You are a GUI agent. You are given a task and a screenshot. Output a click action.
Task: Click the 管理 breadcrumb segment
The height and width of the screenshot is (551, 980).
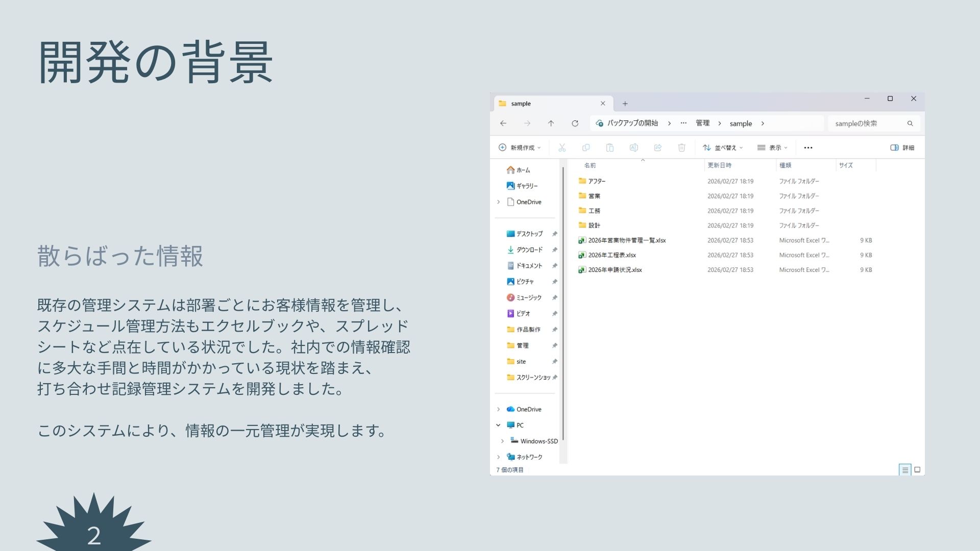pos(702,123)
